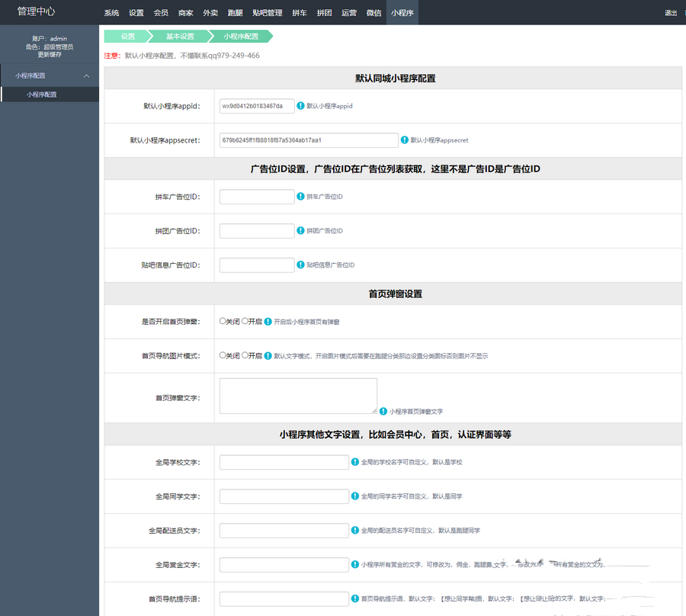Open the 拼车 top menu
This screenshot has width=686, height=616.
pyautogui.click(x=300, y=13)
